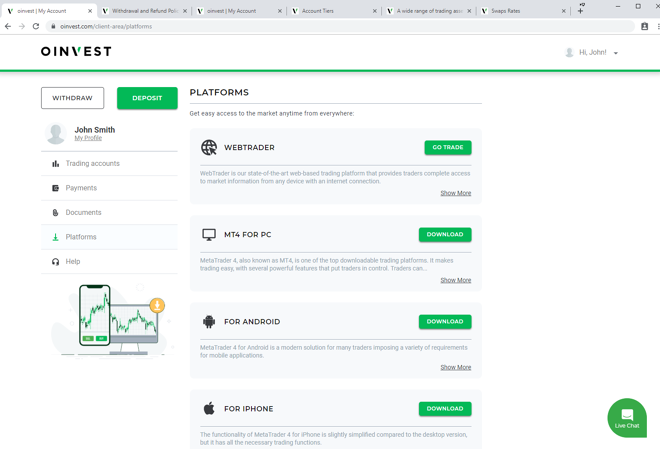
Task: Click the header user avatar icon
Action: click(569, 53)
